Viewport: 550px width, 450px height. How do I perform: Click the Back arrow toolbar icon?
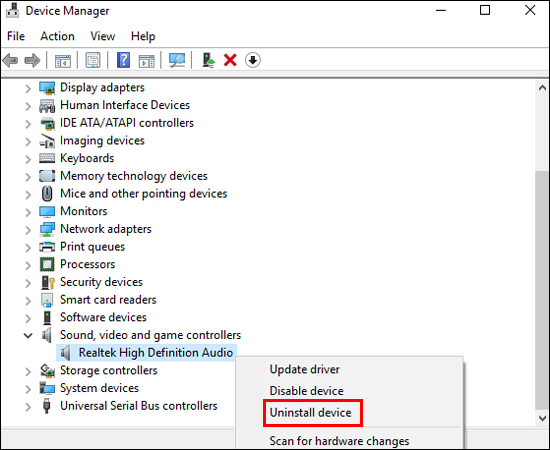point(10,60)
